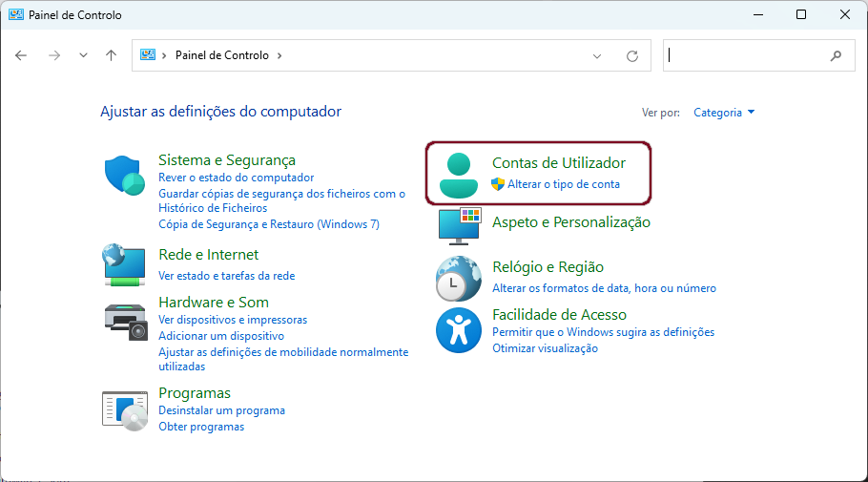Open Ver dispositivos e impressoras link
This screenshot has height=482, width=868.
[233, 320]
